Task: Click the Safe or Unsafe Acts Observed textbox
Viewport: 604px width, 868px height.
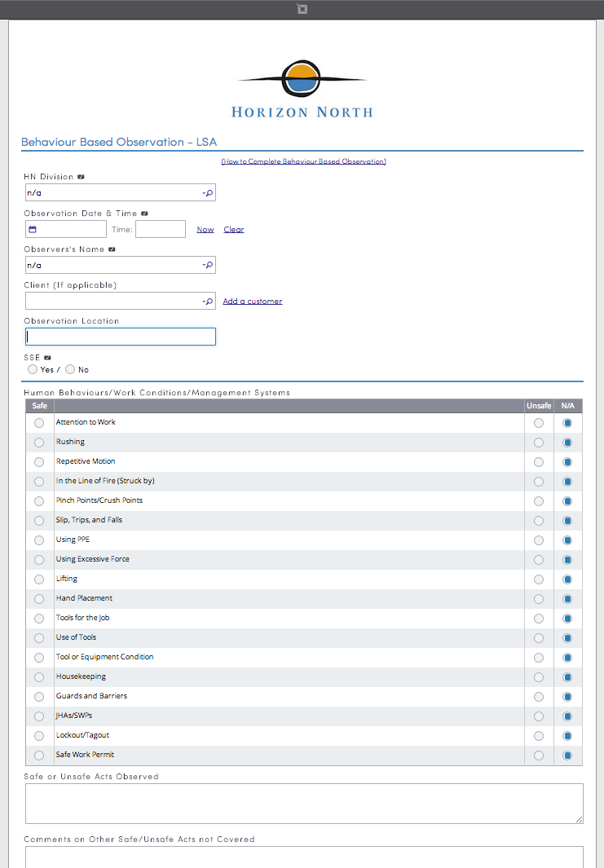Action: pos(304,804)
